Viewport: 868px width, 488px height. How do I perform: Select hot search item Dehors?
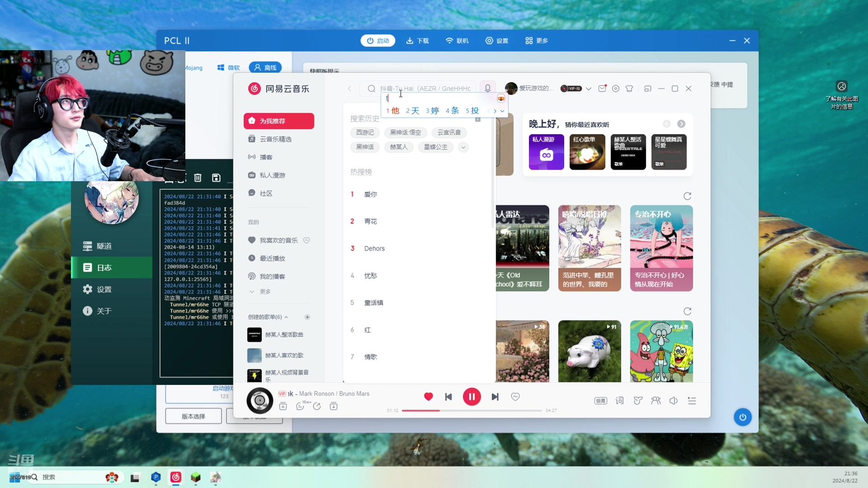[x=374, y=249]
